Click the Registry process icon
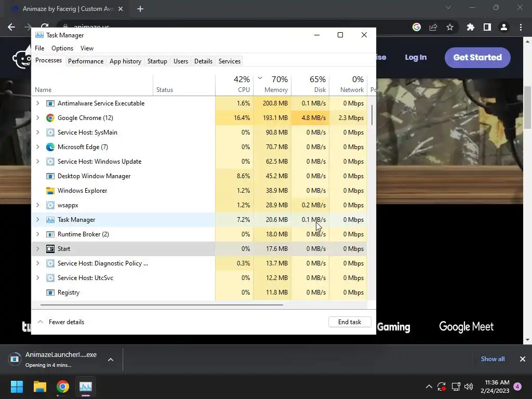 tap(50, 292)
